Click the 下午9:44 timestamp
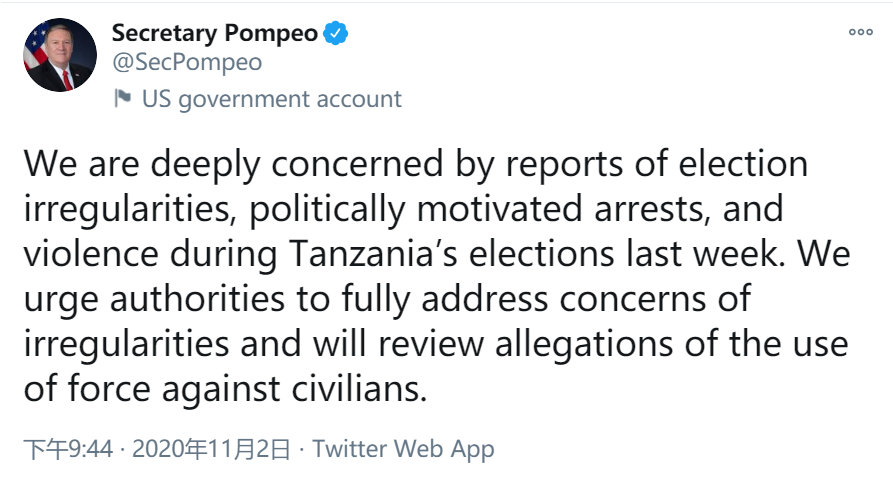The image size is (893, 485). 68,449
